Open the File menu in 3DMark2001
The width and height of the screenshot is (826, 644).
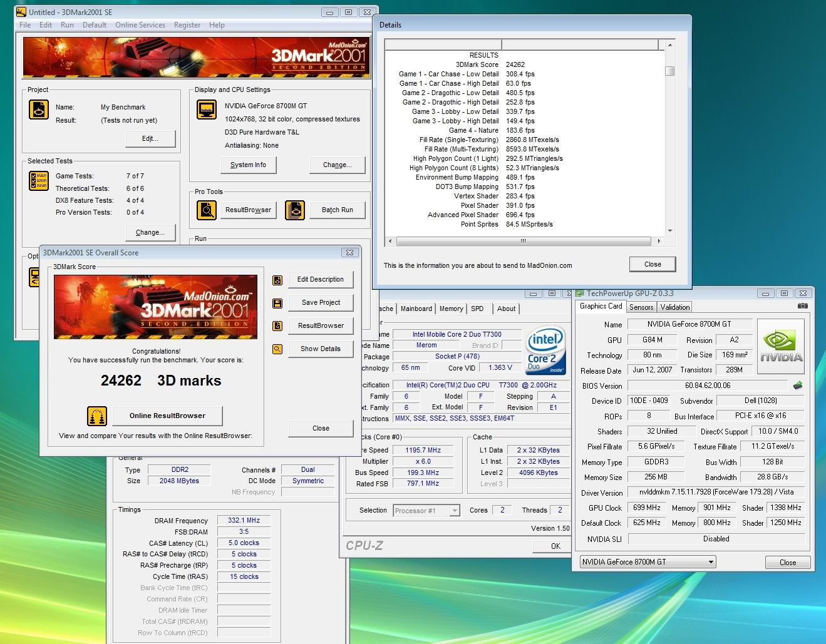tap(25, 25)
